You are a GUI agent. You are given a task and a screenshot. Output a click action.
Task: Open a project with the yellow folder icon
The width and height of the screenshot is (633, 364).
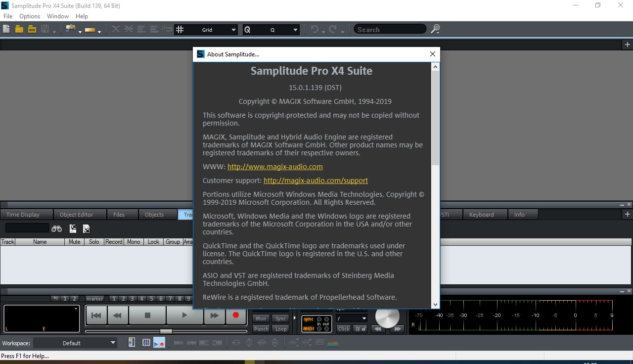19,29
